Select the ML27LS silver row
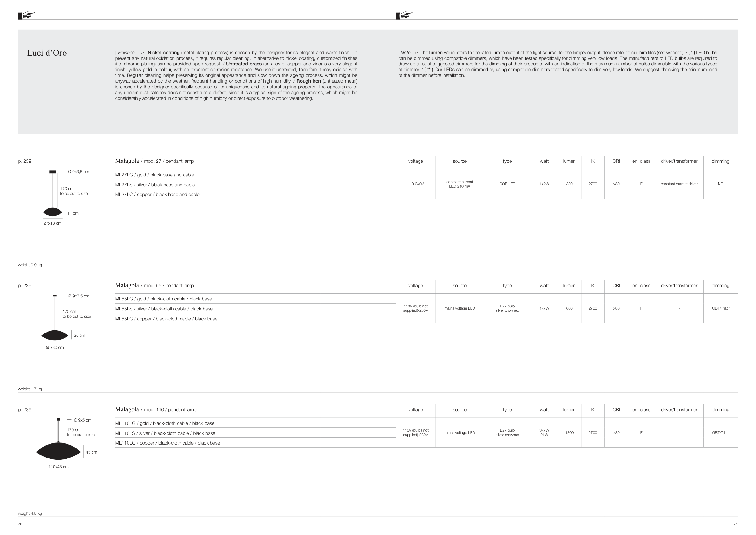756x535 pixels. click(x=155, y=185)
